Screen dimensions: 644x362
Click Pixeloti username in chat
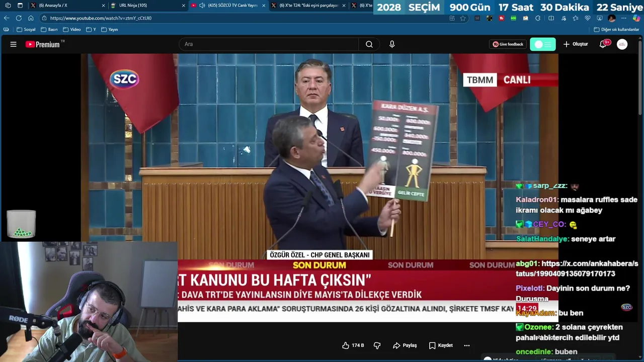pos(530,288)
